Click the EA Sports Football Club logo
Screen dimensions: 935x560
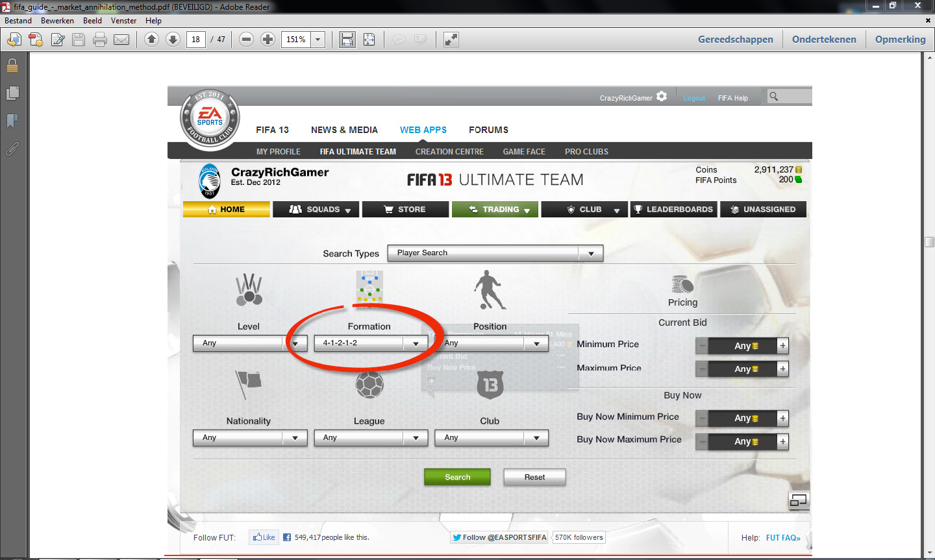(x=210, y=118)
